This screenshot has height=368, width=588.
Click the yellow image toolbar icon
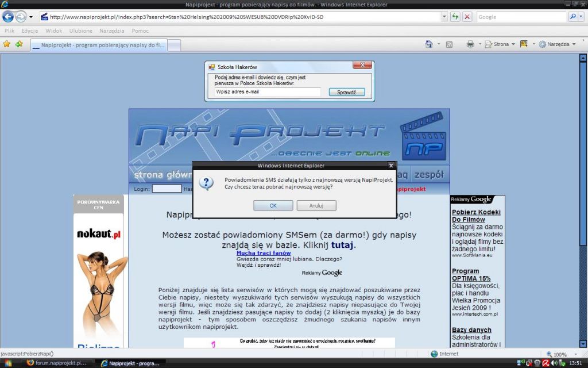tap(524, 44)
